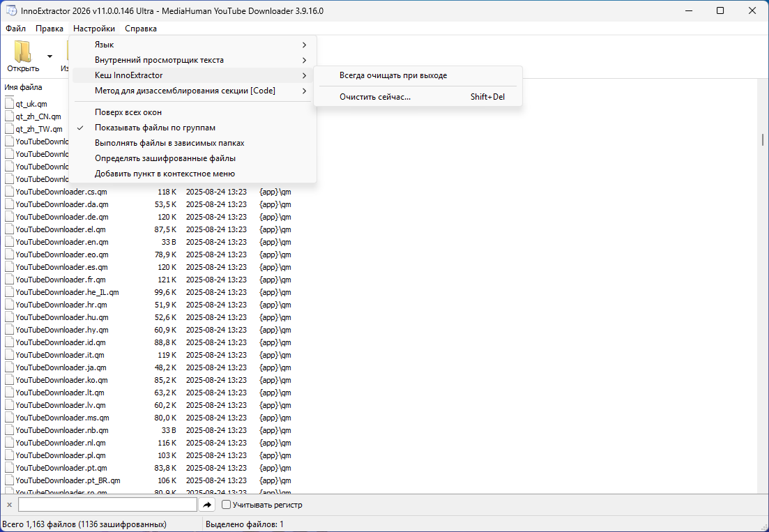Pick the file icon beside YouTubeDownloader.el.qm
Image resolution: width=769 pixels, height=532 pixels.
(x=9, y=229)
